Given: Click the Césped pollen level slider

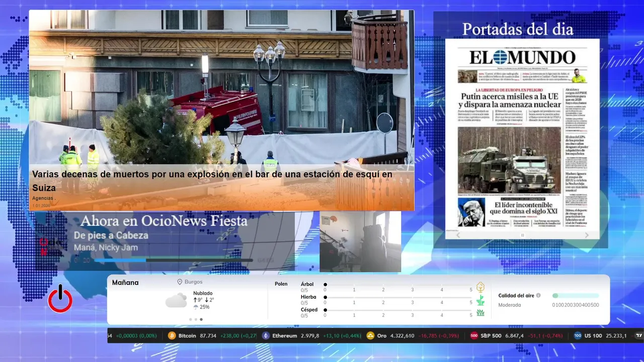Looking at the screenshot, I should (x=398, y=310).
